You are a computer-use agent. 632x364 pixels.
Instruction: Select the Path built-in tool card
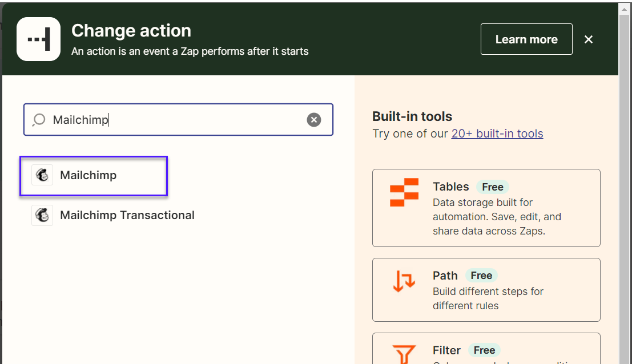[x=486, y=290]
